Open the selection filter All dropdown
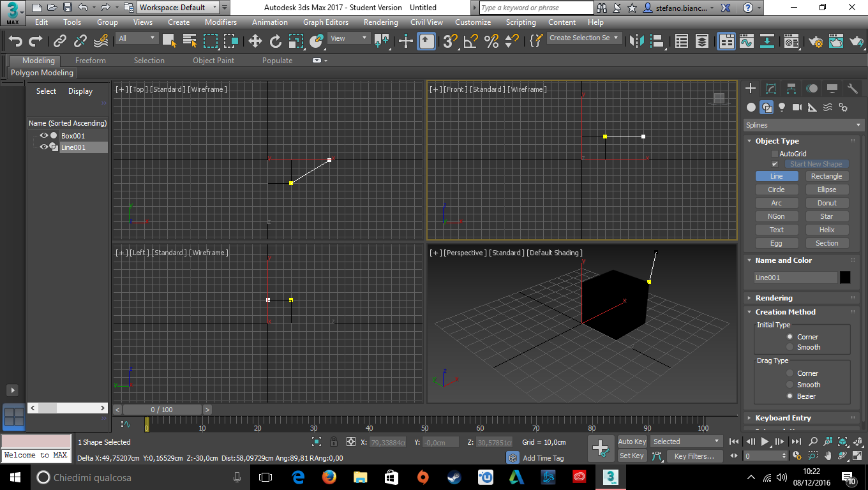The height and width of the screenshot is (490, 868). coord(137,38)
